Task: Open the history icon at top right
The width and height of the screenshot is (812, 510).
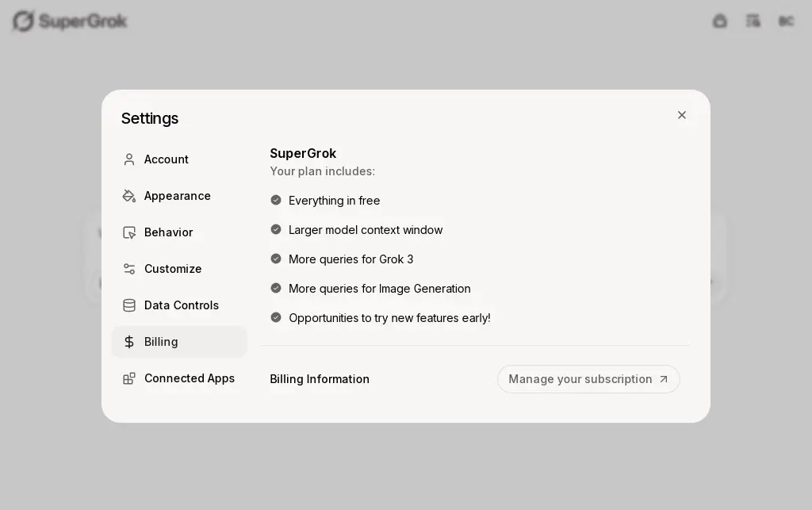Action: [x=753, y=21]
